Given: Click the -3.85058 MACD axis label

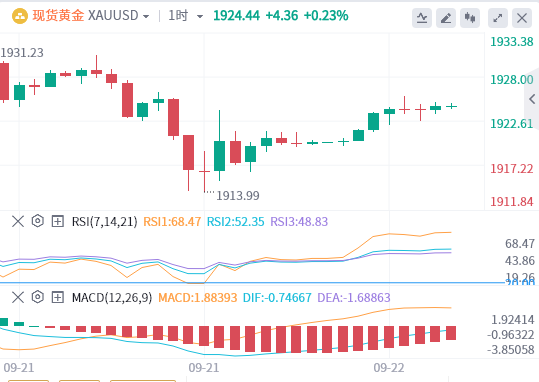Looking at the screenshot, I should point(511,350).
